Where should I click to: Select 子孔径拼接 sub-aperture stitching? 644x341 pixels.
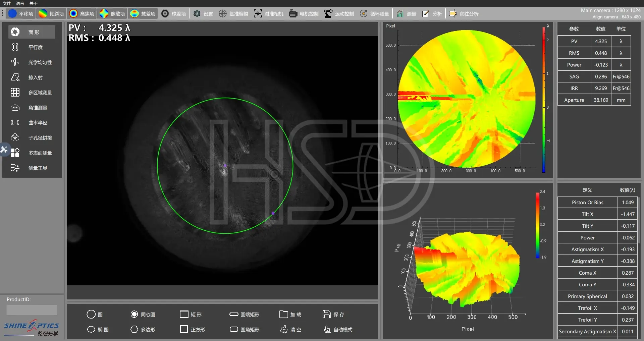point(32,138)
